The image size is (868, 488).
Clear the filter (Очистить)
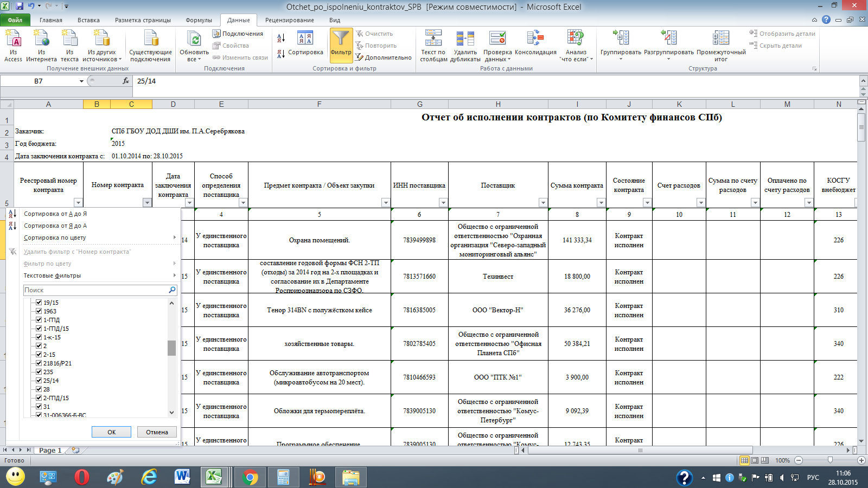[374, 34]
